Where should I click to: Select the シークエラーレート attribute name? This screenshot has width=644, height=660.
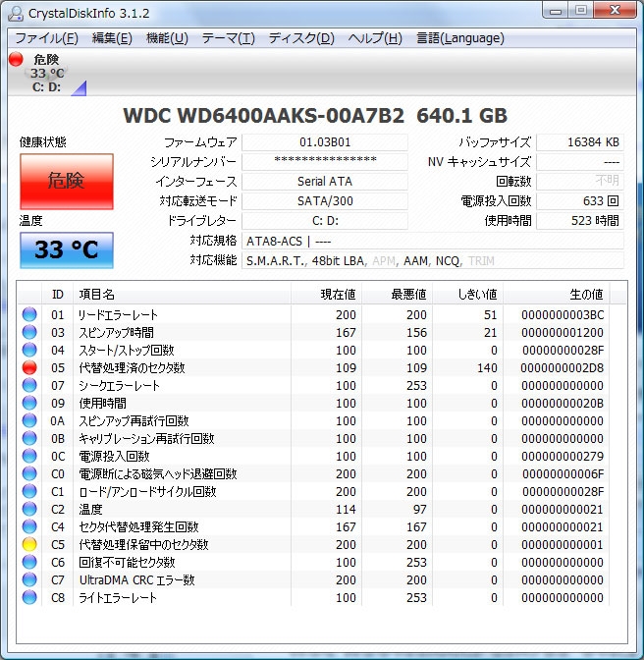click(120, 386)
